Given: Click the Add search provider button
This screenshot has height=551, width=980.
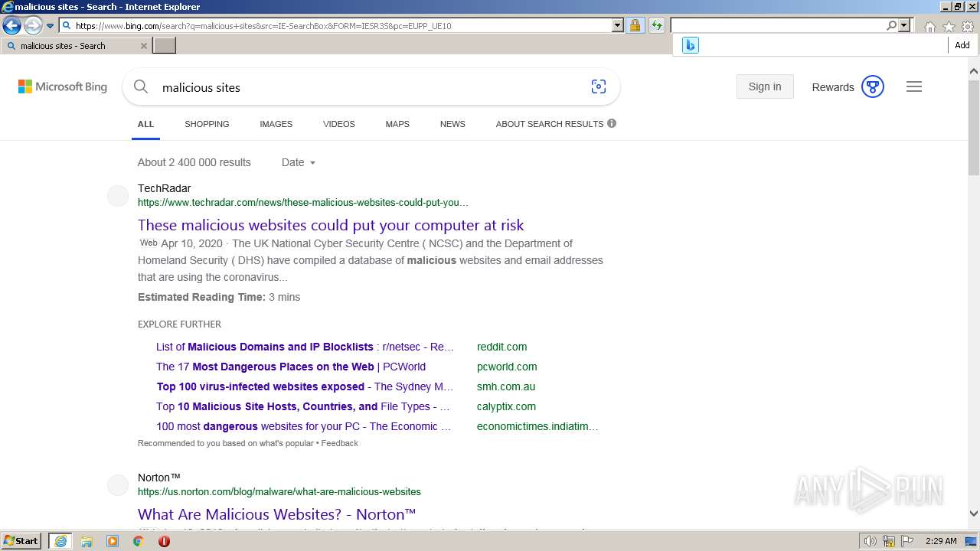Looking at the screenshot, I should (962, 45).
